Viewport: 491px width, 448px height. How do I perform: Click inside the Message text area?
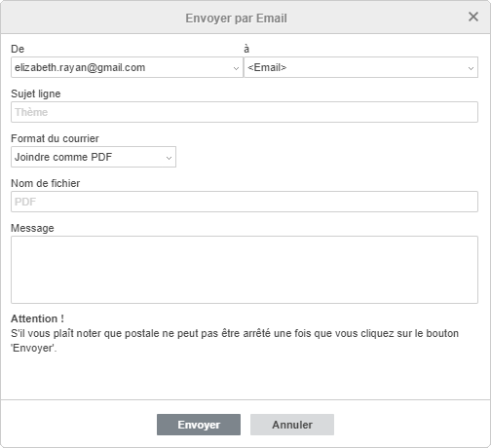(x=245, y=270)
